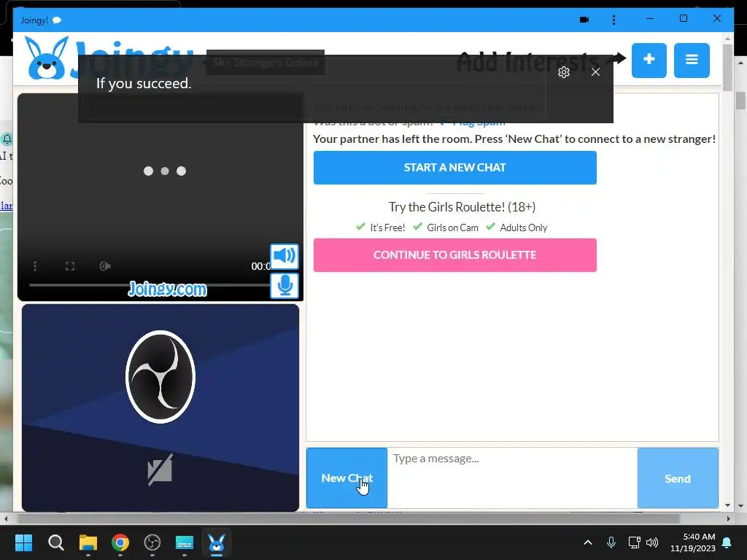Start a new chat with blue button
This screenshot has height=560, width=747.
[x=455, y=168]
